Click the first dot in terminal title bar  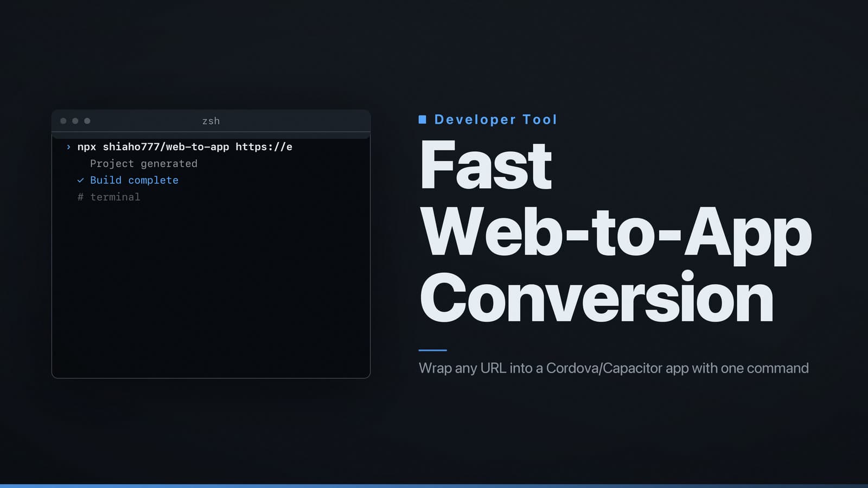pyautogui.click(x=63, y=121)
